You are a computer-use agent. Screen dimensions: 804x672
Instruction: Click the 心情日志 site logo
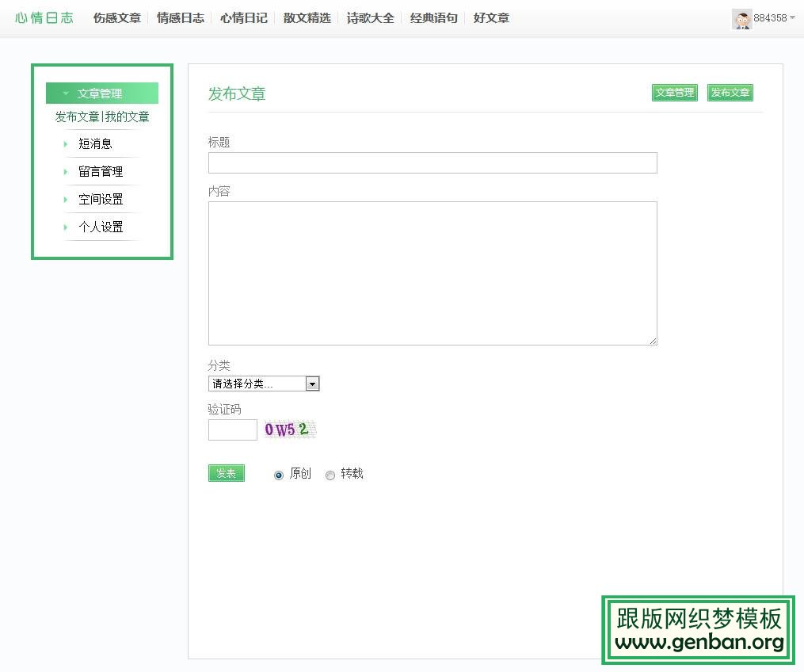(44, 18)
